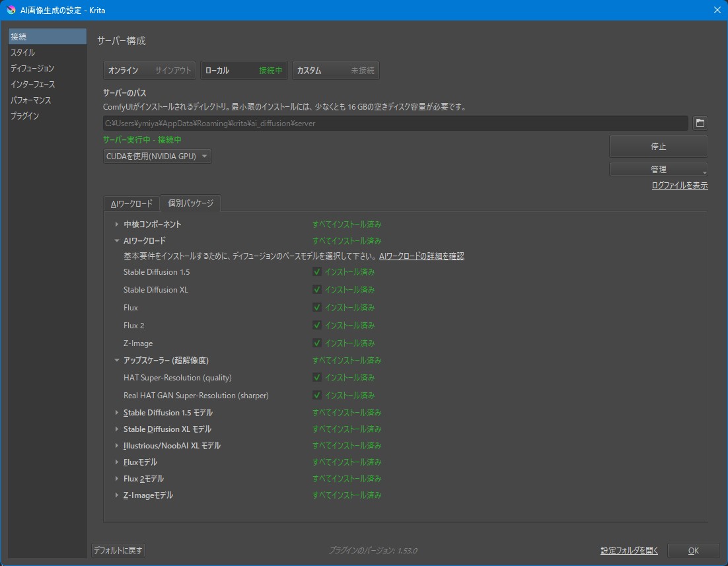The image size is (728, 566).
Task: Expand the Z-Imageモデル section
Action: pyautogui.click(x=116, y=495)
